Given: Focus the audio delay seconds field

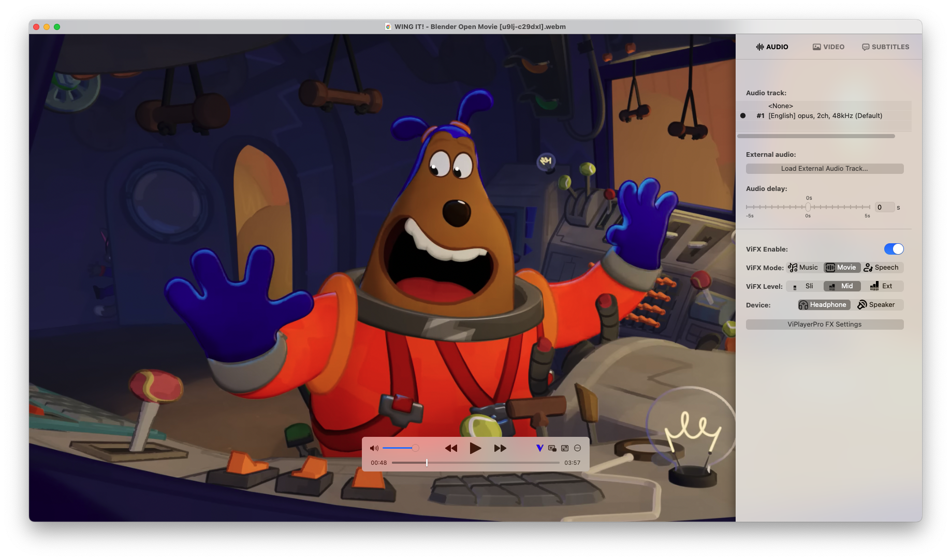Looking at the screenshot, I should click(x=884, y=207).
